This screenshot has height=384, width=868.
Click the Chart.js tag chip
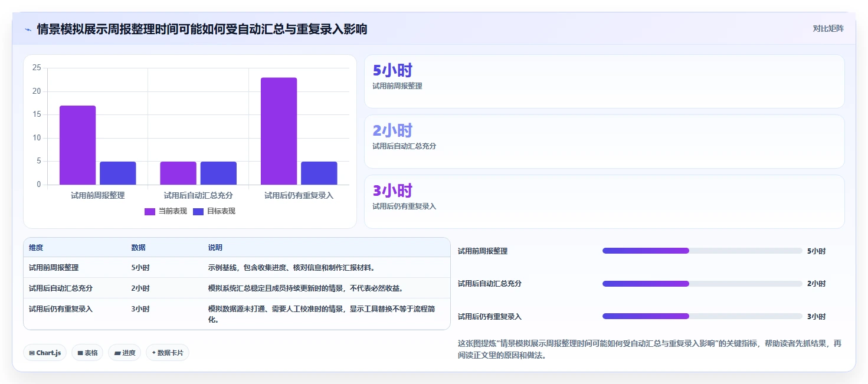click(x=45, y=353)
